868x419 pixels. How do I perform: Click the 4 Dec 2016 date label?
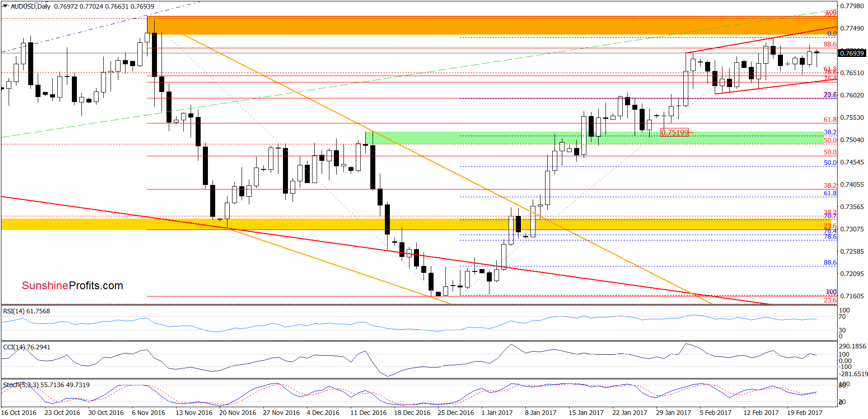click(323, 413)
